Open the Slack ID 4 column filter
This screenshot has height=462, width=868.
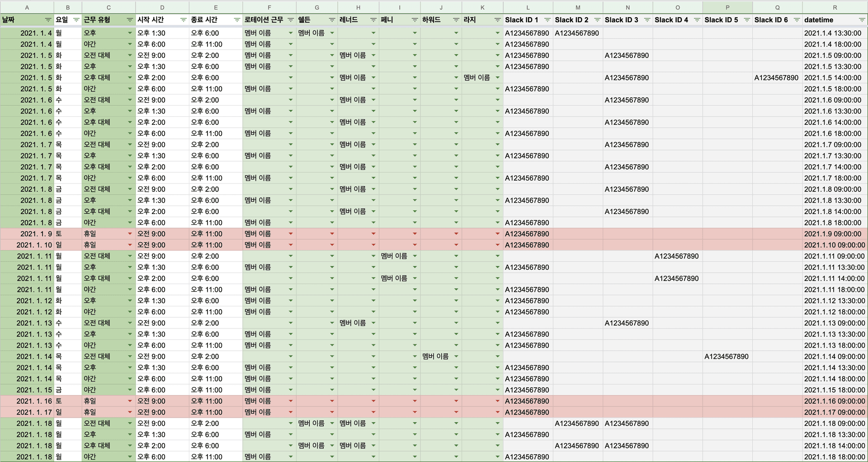[697, 20]
